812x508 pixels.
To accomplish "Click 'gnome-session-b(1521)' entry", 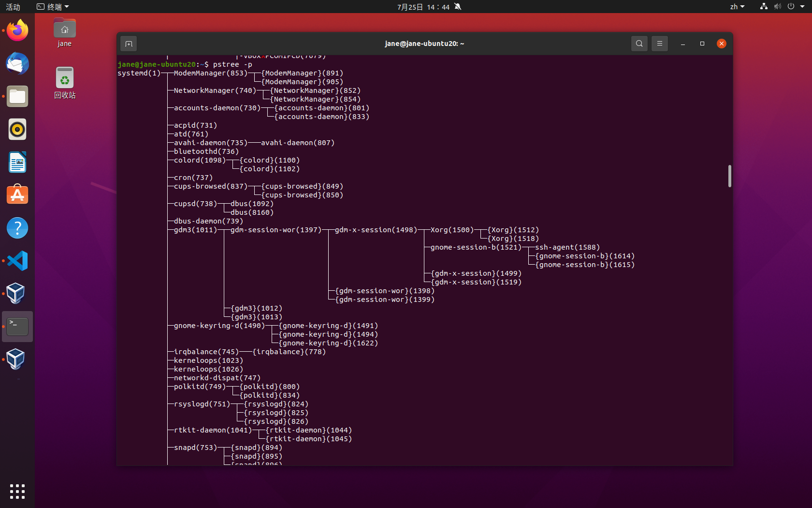I will [x=476, y=247].
